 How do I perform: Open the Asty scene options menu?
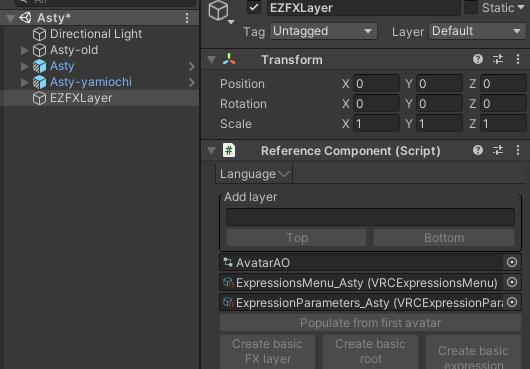[x=187, y=18]
